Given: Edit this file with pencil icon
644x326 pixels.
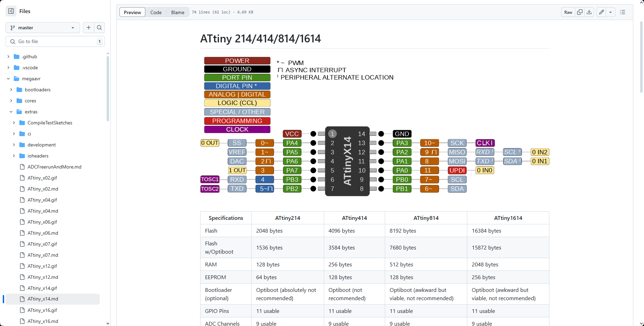Looking at the screenshot, I should click(602, 12).
